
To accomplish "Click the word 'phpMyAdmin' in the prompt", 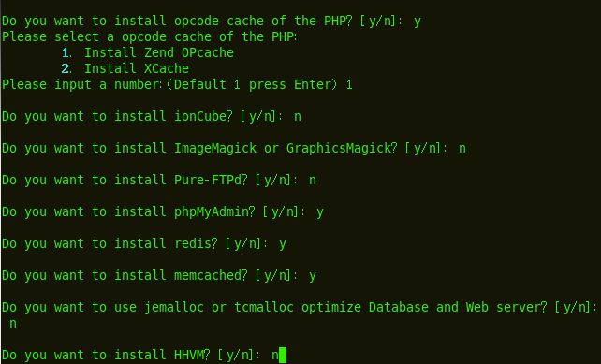I will pos(214,211).
